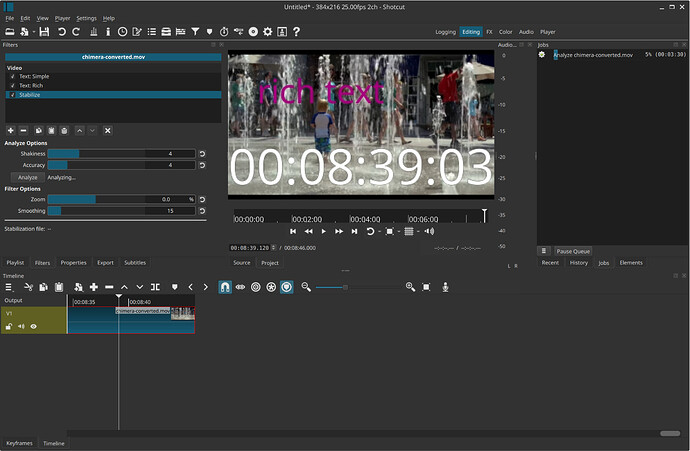Uncheck the Text: Simple filter checkbox
Image resolution: width=690 pixels, height=451 pixels.
click(x=12, y=77)
